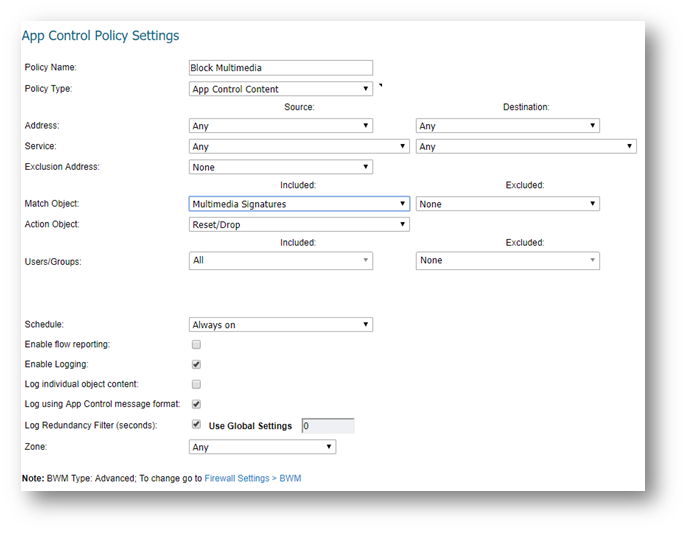This screenshot has height=533, width=687.
Task: Click the Log Redundancy Filter seconds field
Action: 327,426
